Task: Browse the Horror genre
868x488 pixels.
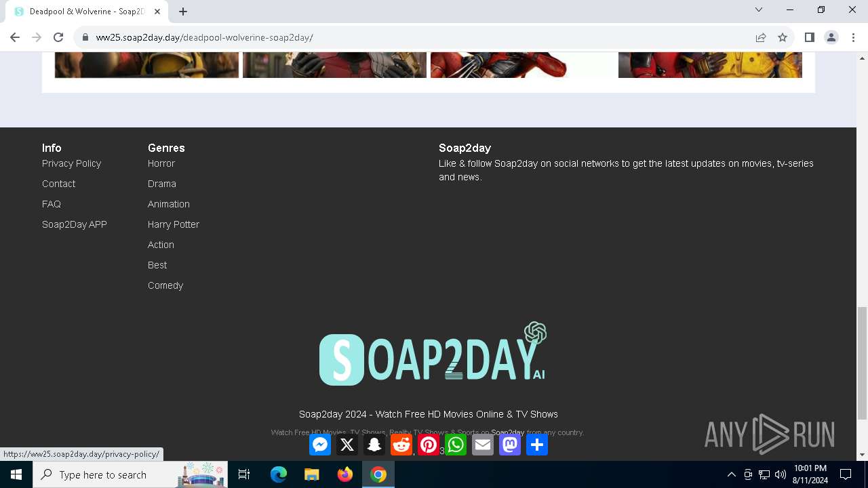Action: coord(161,163)
